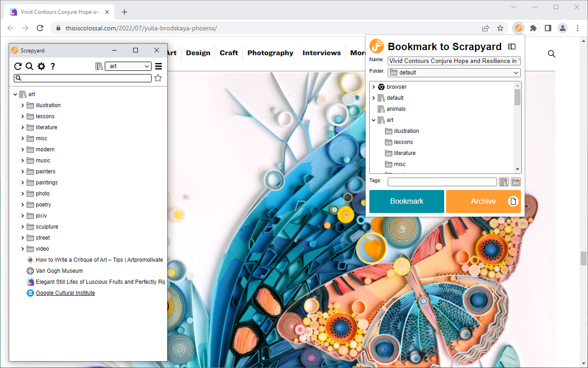Screen dimensions: 588x368
Task: Create a new folder beside the Tags field
Action: coord(515,182)
